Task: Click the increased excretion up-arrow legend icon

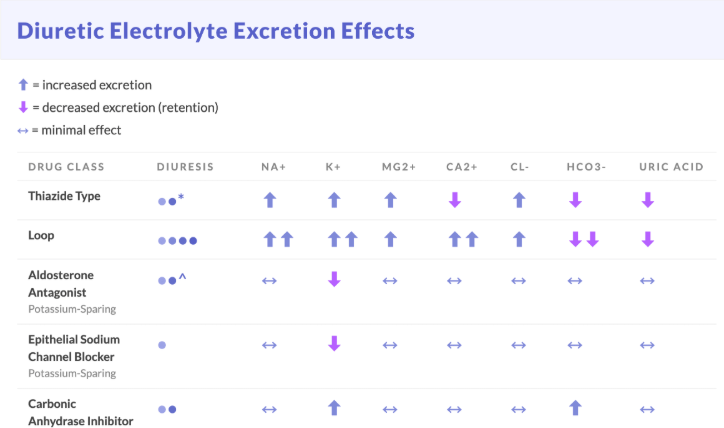Action: pos(24,85)
